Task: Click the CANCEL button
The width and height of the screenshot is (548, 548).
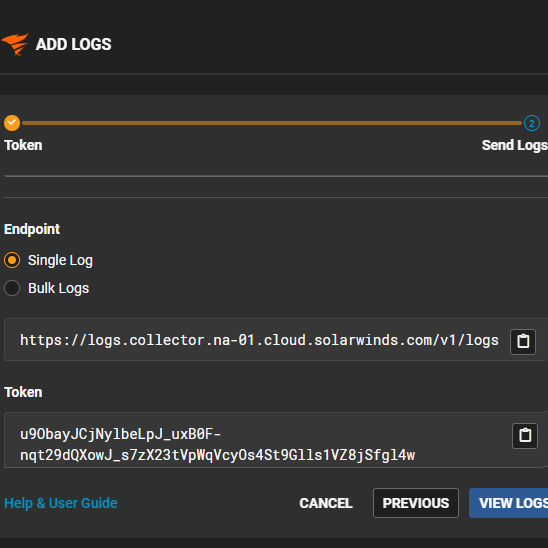Action: [326, 503]
